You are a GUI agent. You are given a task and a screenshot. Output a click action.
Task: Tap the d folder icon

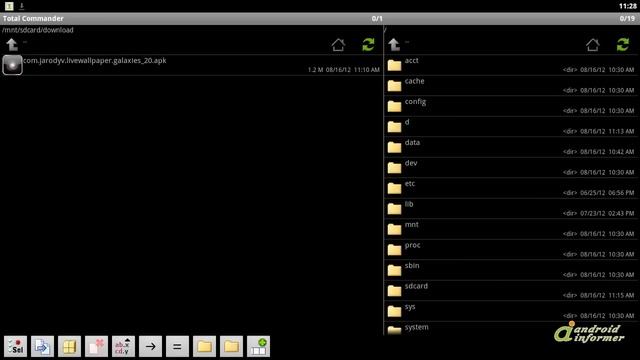(394, 127)
